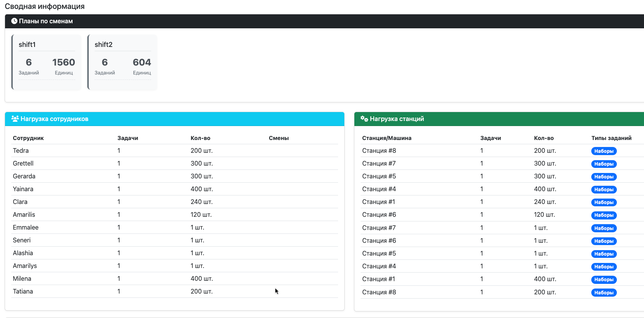This screenshot has height=318, width=644.
Task: Click the Наборы badge in 240 шт. Станция #1 row
Action: [x=604, y=202]
